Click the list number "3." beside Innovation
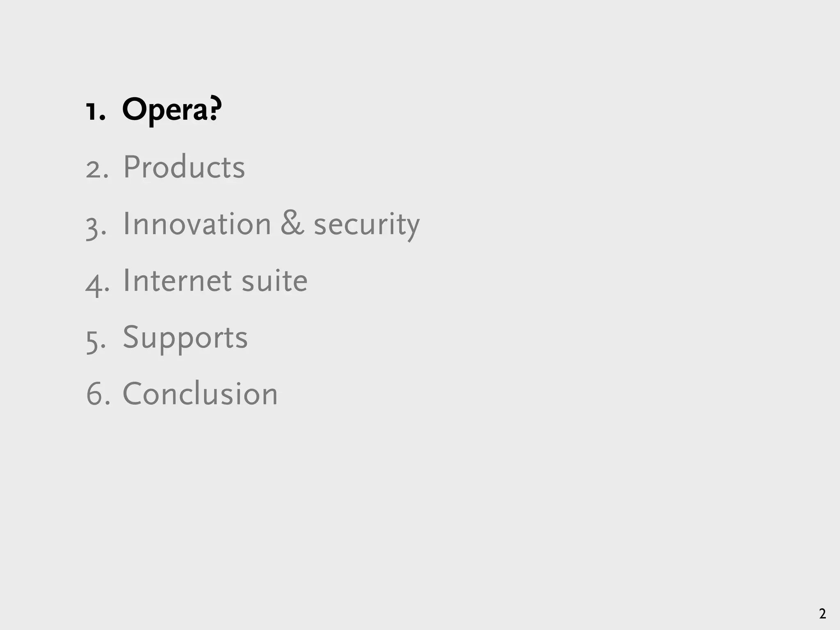Viewport: 840px width, 630px height. 96,226
